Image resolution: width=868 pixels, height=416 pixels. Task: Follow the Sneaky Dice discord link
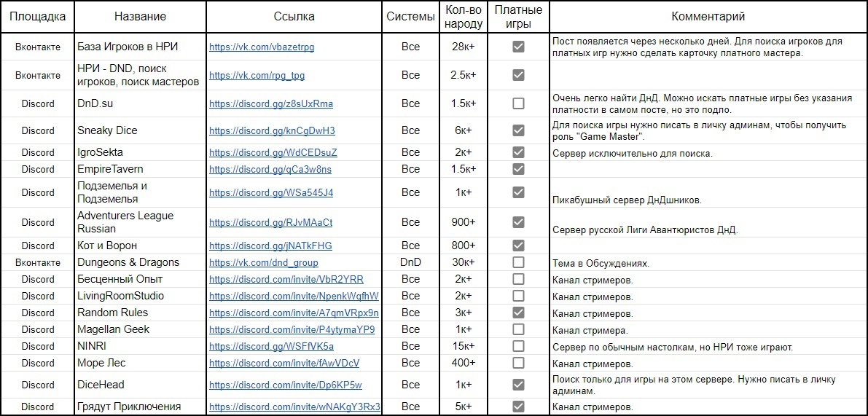pos(273,131)
